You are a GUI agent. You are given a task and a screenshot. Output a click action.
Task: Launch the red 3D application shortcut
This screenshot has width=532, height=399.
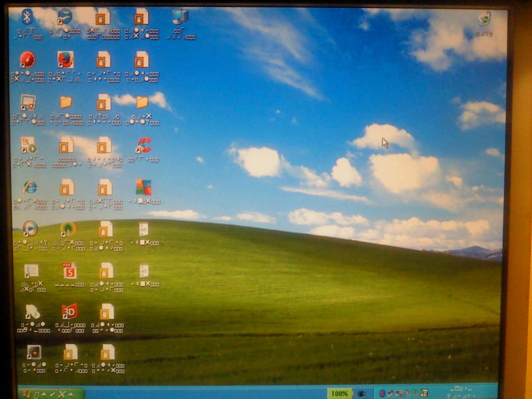pos(69,312)
